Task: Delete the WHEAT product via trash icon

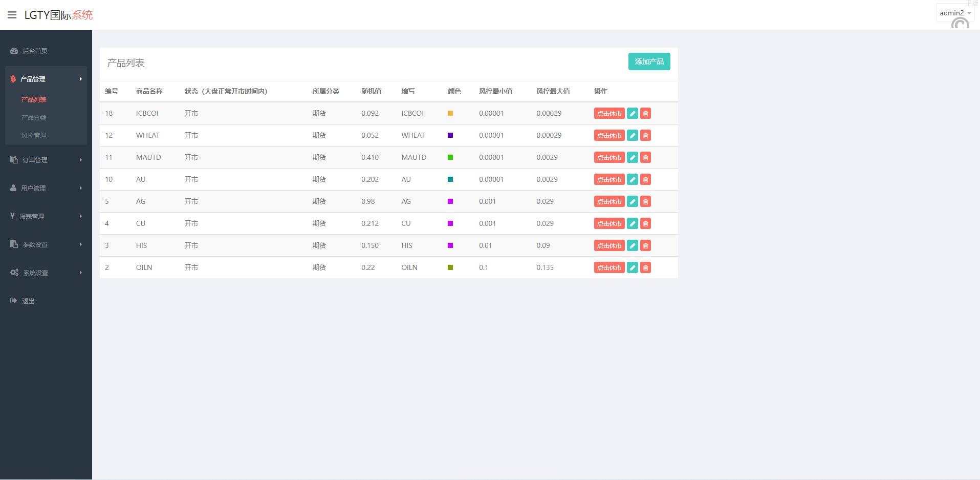Action: pos(645,136)
